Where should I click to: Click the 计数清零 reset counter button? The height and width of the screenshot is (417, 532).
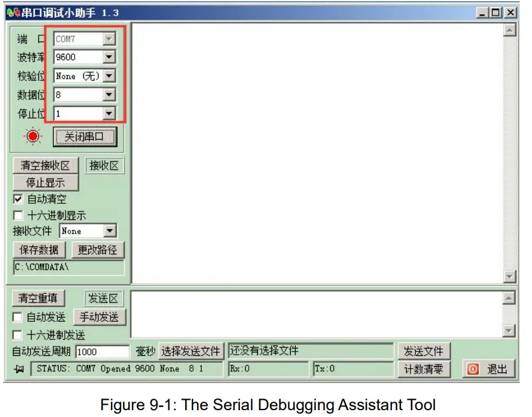(x=425, y=369)
